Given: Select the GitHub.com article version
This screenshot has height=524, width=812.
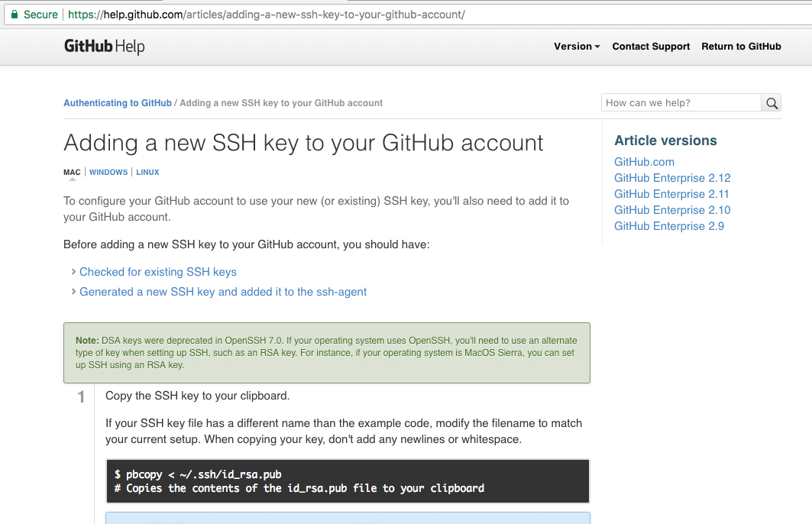Looking at the screenshot, I should pyautogui.click(x=644, y=162).
